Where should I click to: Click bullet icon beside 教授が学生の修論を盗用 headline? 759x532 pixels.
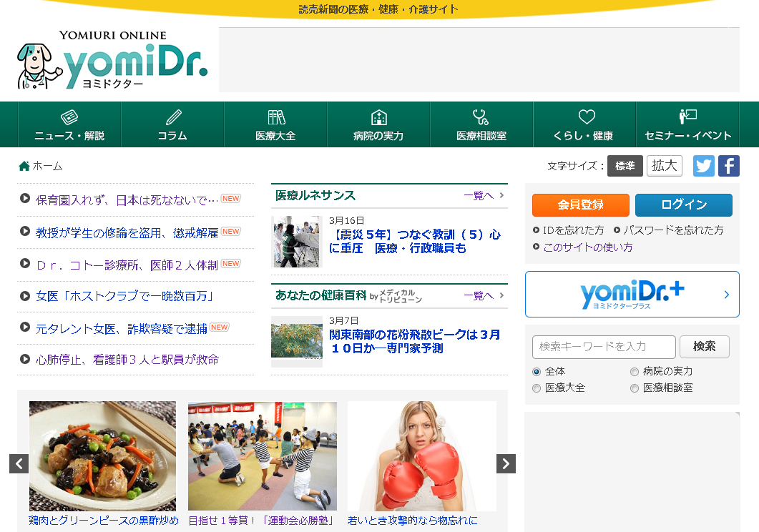25,231
